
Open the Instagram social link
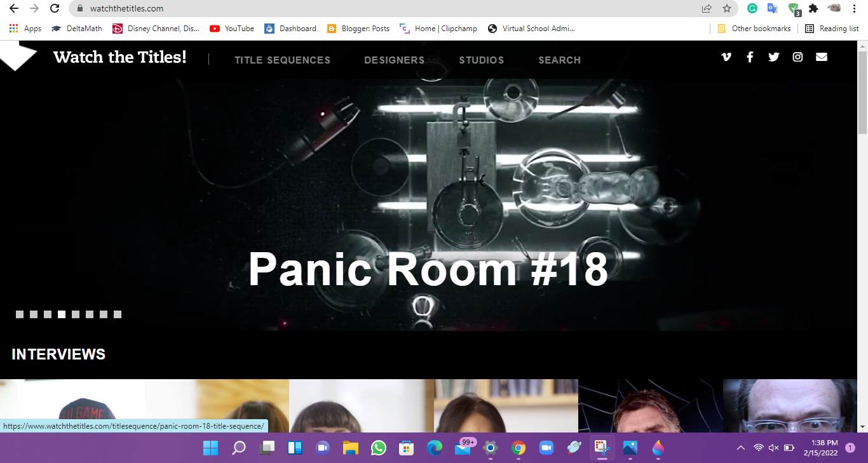click(797, 57)
